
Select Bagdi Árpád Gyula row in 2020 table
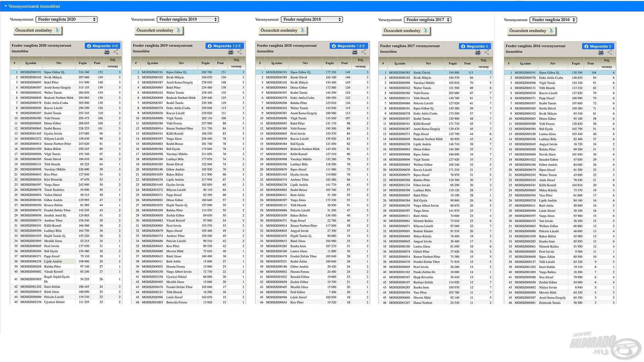(x=66, y=279)
